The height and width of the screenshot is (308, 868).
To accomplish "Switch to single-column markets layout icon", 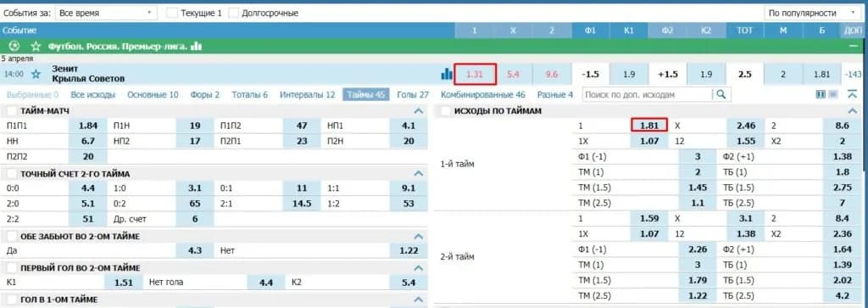I will (x=832, y=95).
